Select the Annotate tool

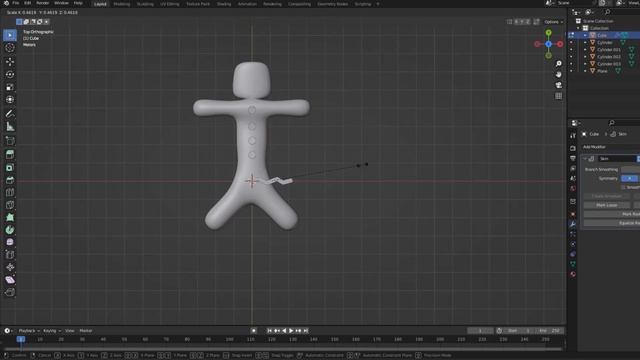click(10, 114)
